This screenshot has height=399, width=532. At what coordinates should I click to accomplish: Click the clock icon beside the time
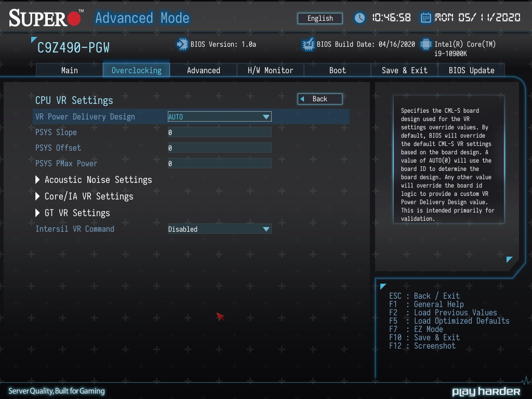pyautogui.click(x=360, y=18)
